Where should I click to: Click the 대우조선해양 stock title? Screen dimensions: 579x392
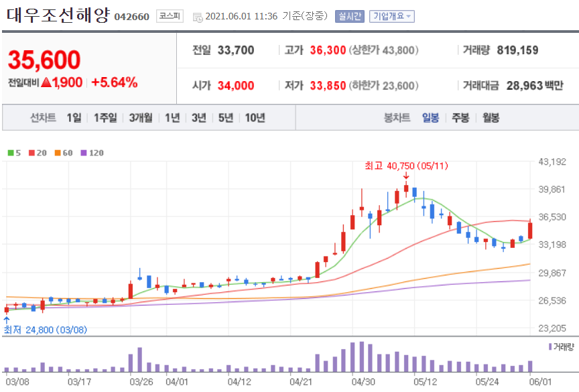coord(58,15)
